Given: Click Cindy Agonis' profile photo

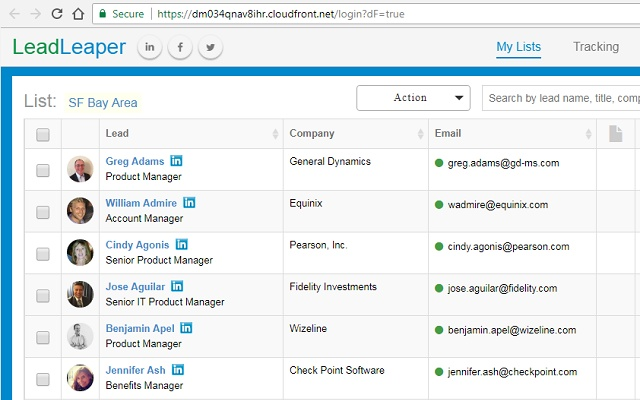Looking at the screenshot, I should pos(80,252).
